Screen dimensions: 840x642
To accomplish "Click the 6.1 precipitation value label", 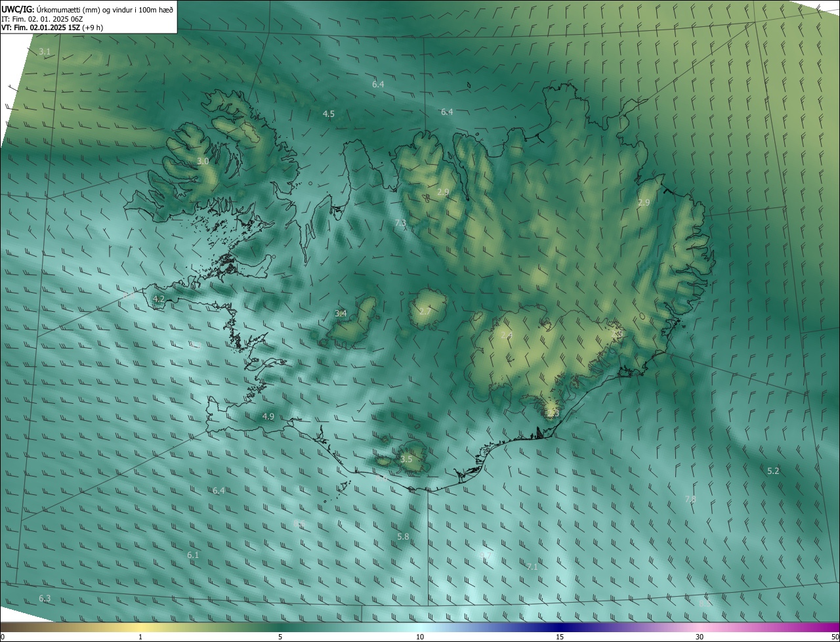I will pyautogui.click(x=193, y=555).
